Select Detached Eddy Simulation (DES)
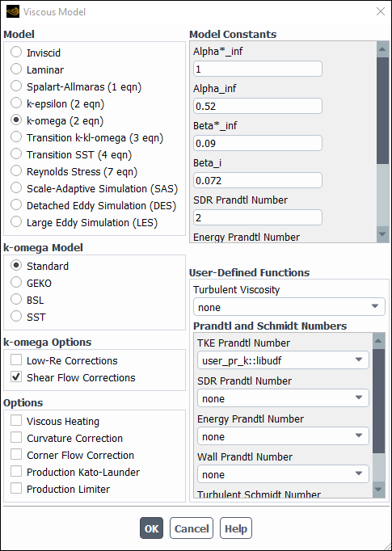The height and width of the screenshot is (551, 392). [x=16, y=205]
